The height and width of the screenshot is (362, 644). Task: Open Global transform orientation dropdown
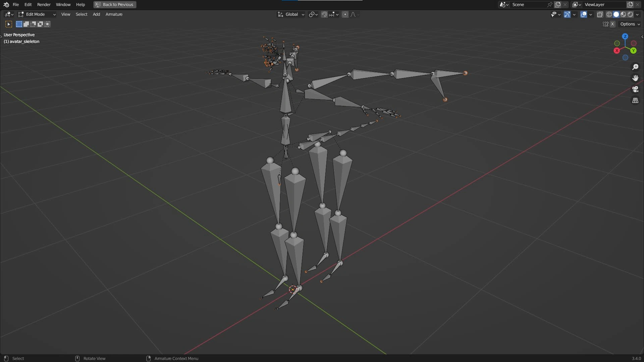[291, 14]
